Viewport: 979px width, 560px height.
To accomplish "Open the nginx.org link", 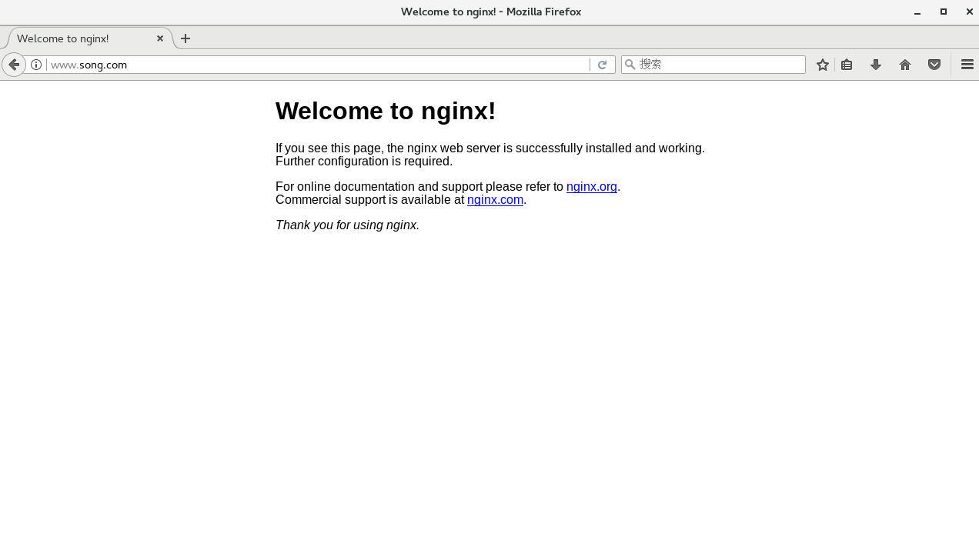I will tap(592, 187).
